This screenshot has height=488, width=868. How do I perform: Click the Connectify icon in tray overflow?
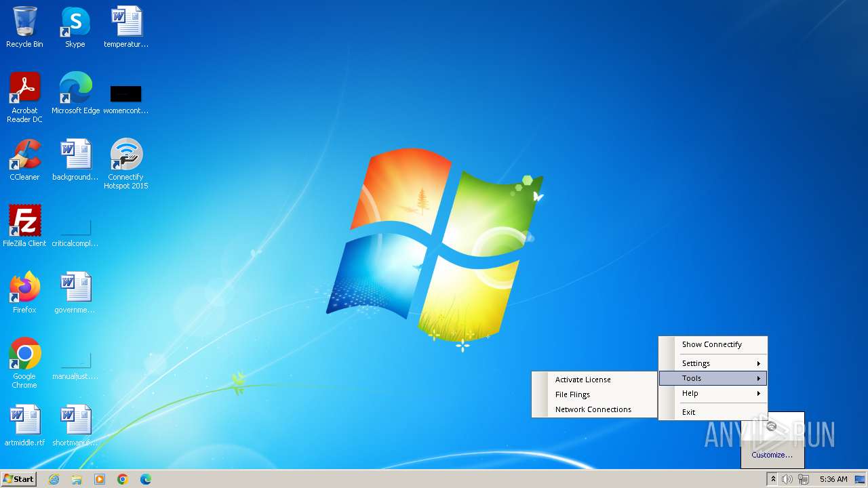tap(772, 426)
